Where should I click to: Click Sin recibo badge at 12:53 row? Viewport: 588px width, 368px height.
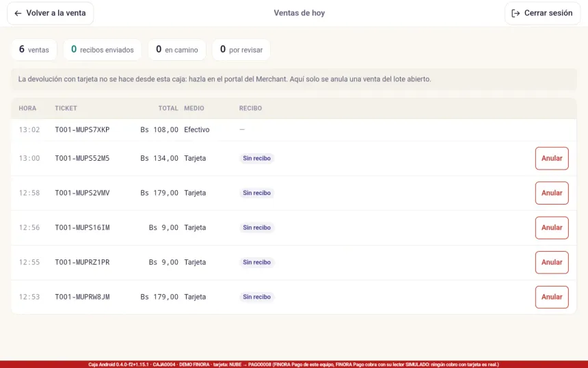point(256,297)
